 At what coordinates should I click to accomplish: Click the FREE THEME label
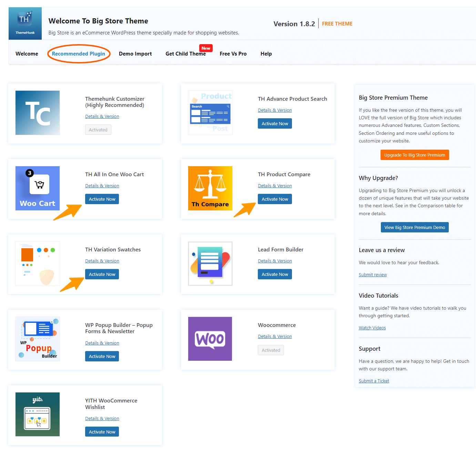(337, 24)
